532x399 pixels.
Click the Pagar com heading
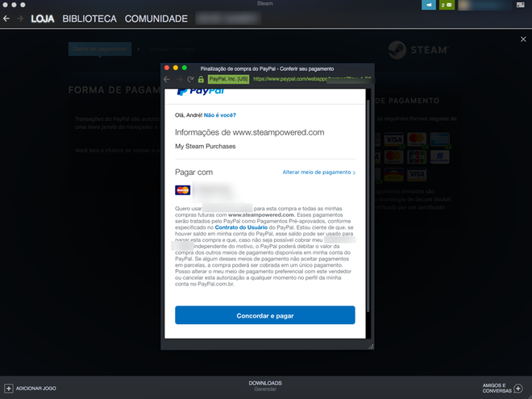pyautogui.click(x=193, y=172)
